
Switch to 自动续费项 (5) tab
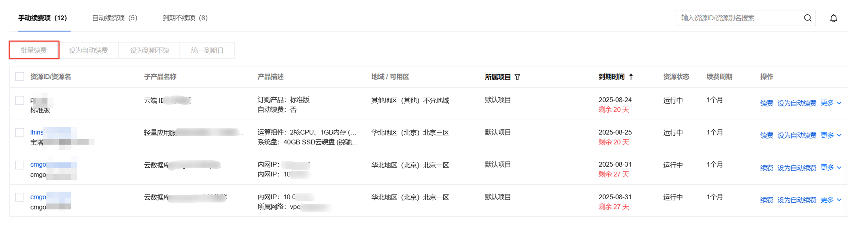tap(115, 18)
